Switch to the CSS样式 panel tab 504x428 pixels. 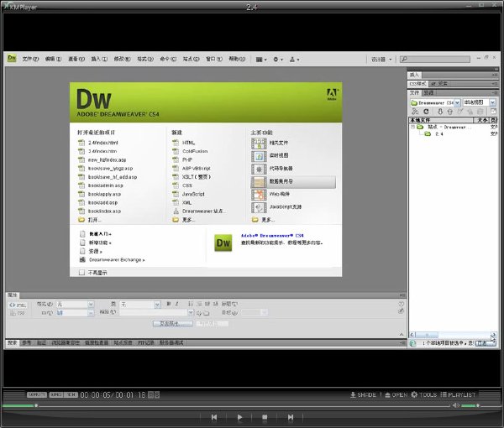click(x=417, y=84)
